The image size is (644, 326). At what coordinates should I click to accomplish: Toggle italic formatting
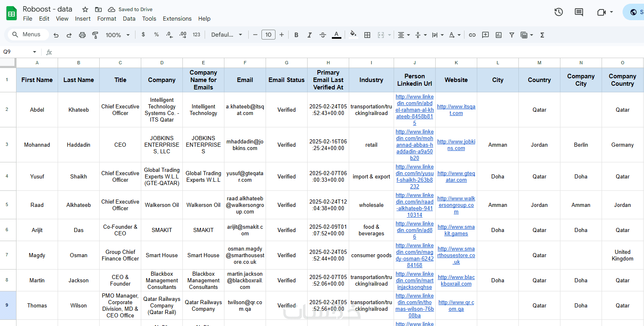point(310,35)
